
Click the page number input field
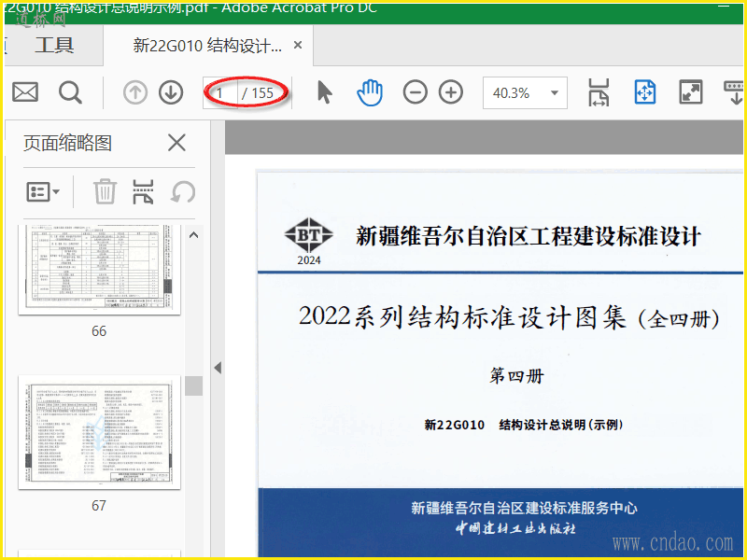[x=220, y=92]
